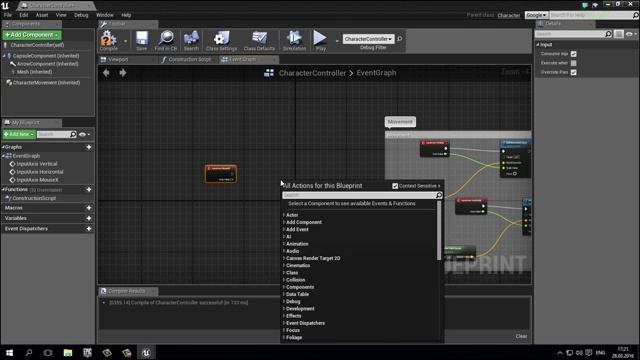Open view options eye in Details panel
Viewport: 640px width, 360px height.
point(631,34)
